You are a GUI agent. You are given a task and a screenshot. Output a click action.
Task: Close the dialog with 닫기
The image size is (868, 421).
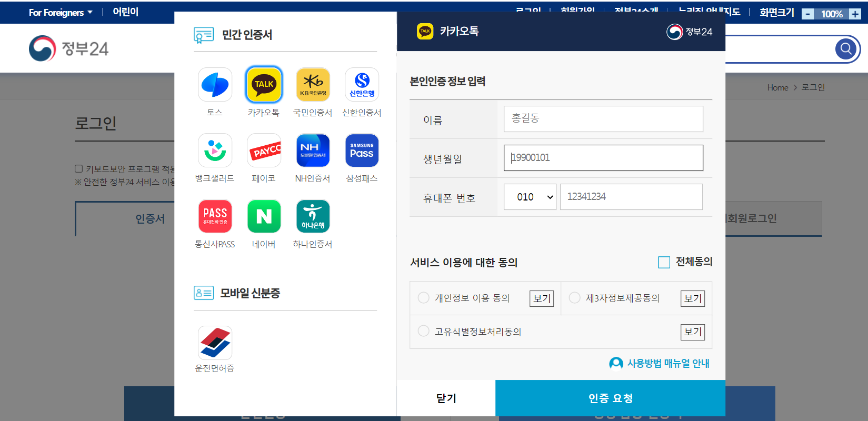pyautogui.click(x=446, y=398)
